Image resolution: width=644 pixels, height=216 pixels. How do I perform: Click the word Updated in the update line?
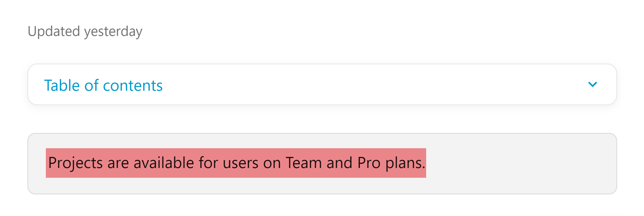pos(54,31)
